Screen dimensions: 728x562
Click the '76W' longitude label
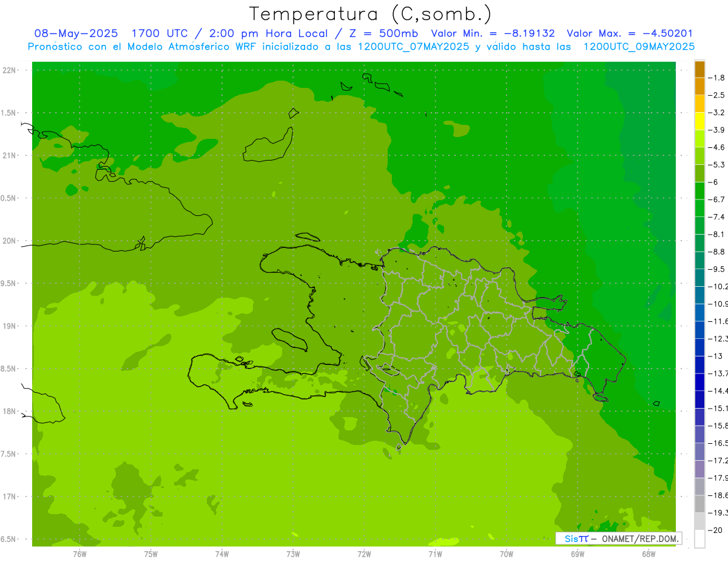[79, 554]
